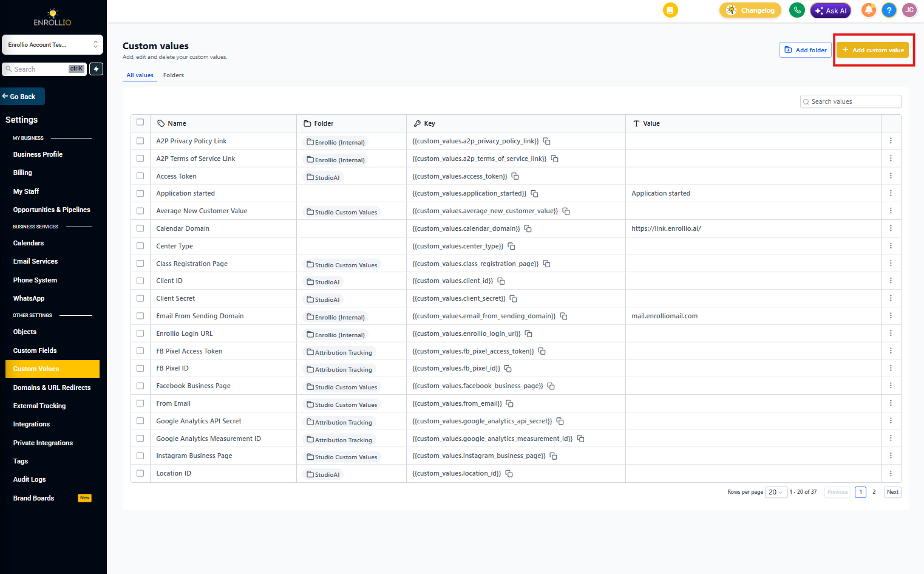Check the Calendar Domain row checkbox
The image size is (924, 574).
pyautogui.click(x=140, y=228)
